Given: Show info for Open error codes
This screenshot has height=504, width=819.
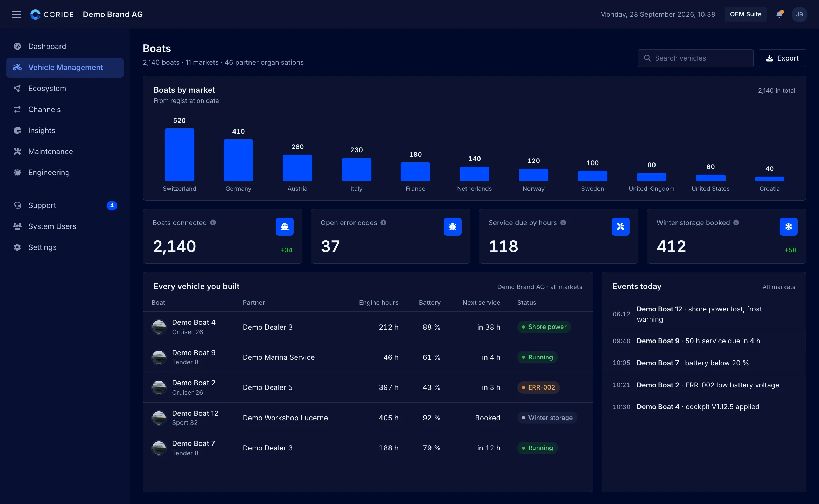Looking at the screenshot, I should coord(384,223).
